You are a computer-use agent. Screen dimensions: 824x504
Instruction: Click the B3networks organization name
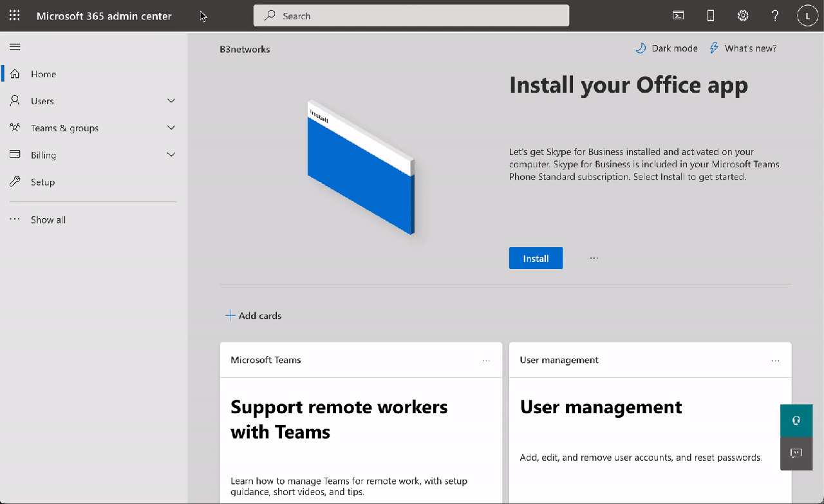pos(245,49)
